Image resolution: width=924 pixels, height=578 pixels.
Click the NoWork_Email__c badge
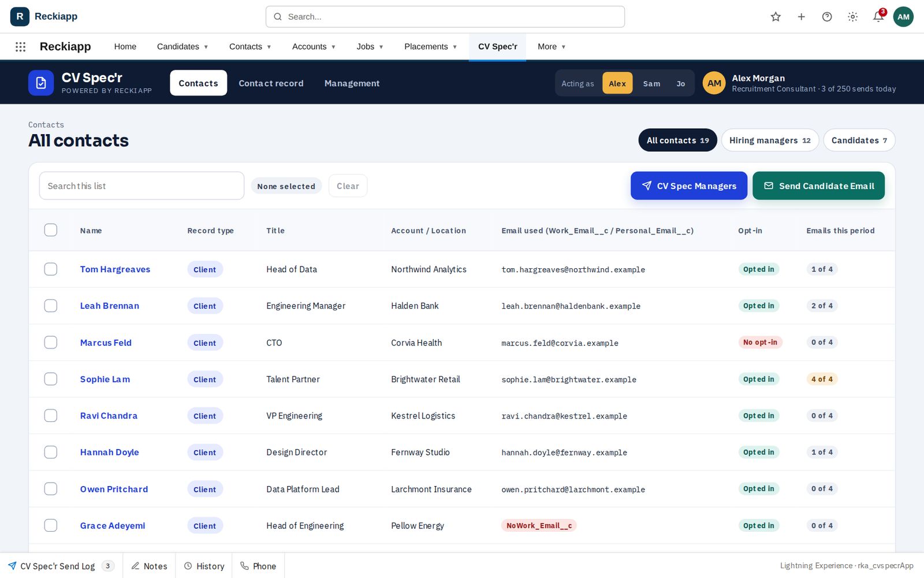pos(539,525)
